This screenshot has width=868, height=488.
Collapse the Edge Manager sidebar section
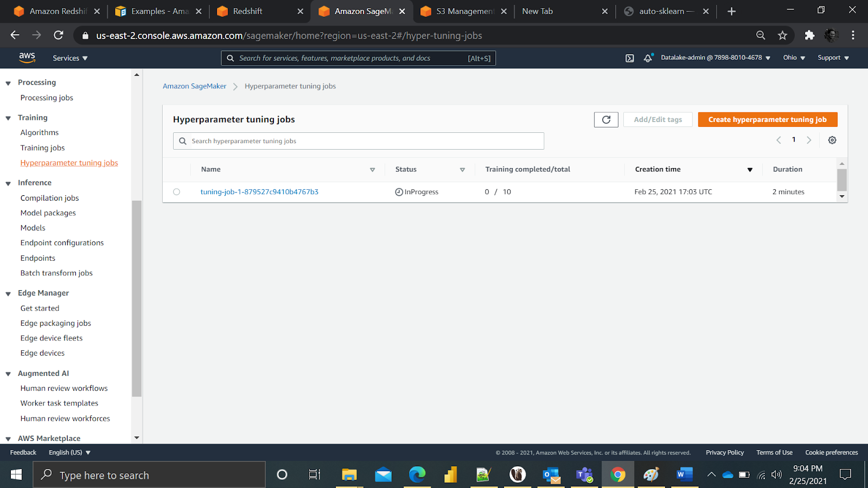[x=8, y=293]
